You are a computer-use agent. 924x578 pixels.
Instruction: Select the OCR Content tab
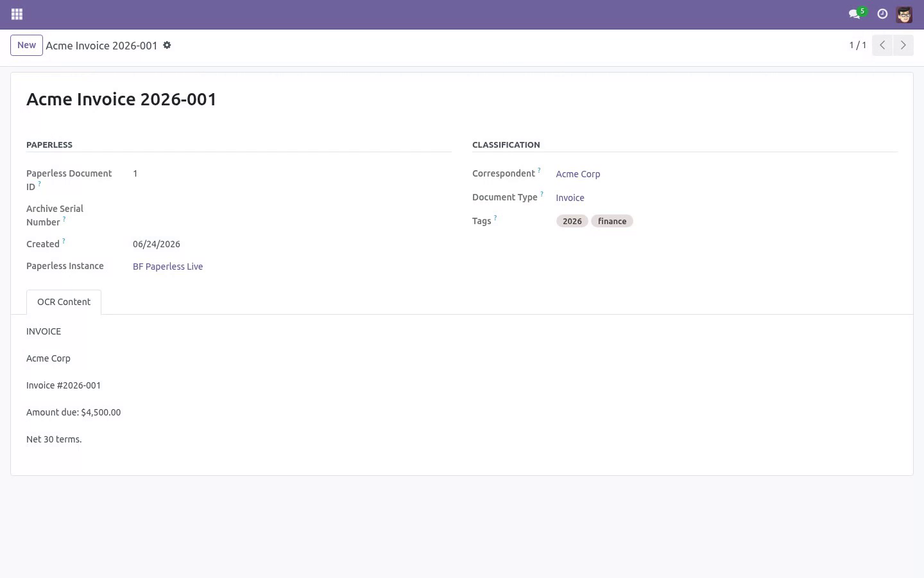point(64,302)
